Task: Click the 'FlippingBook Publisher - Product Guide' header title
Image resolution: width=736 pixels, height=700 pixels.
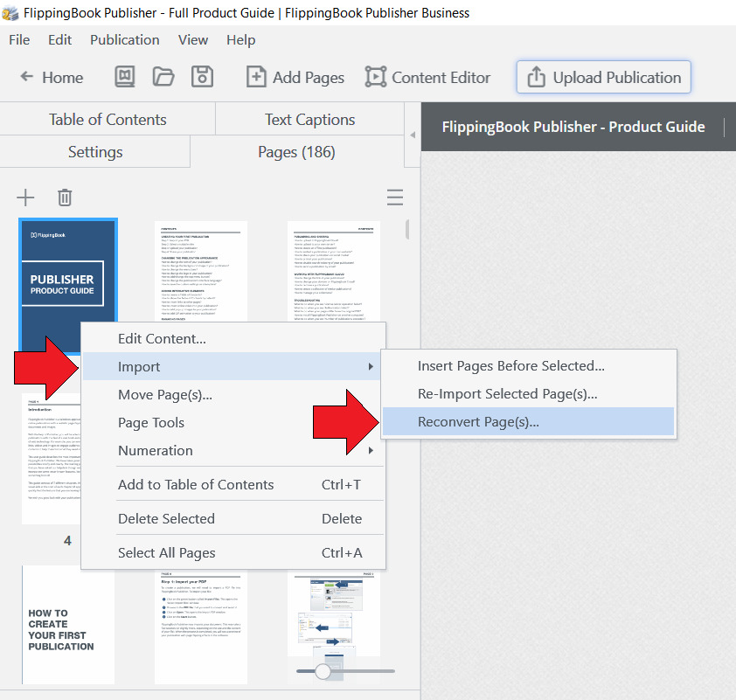Action: tap(573, 127)
